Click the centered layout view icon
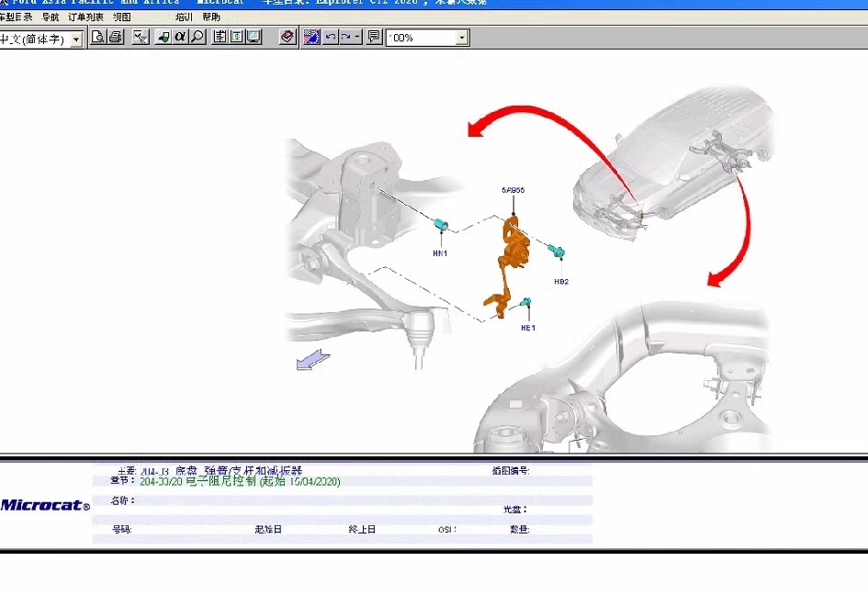 (236, 38)
